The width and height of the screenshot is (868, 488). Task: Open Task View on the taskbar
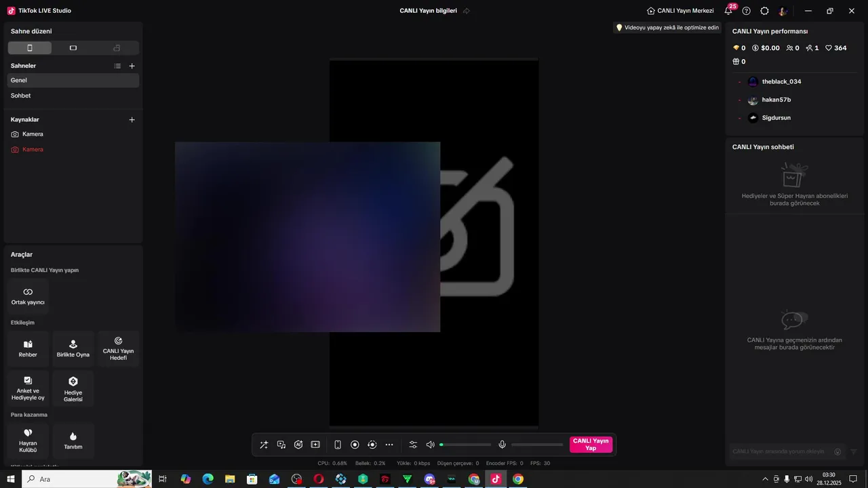[x=163, y=479]
